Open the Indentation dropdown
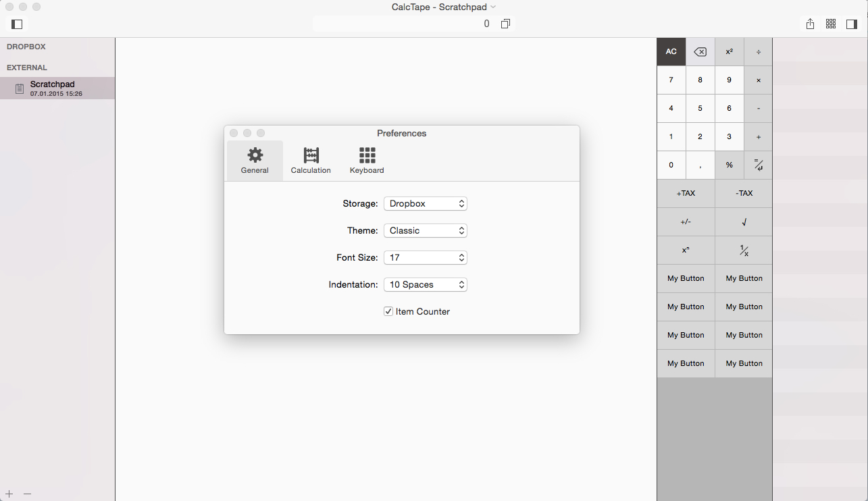 click(x=425, y=284)
